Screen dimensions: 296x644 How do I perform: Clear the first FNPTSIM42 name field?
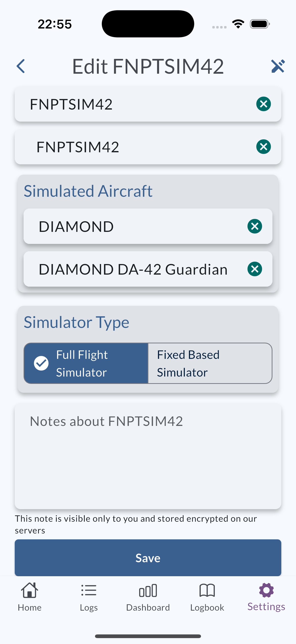click(x=263, y=104)
